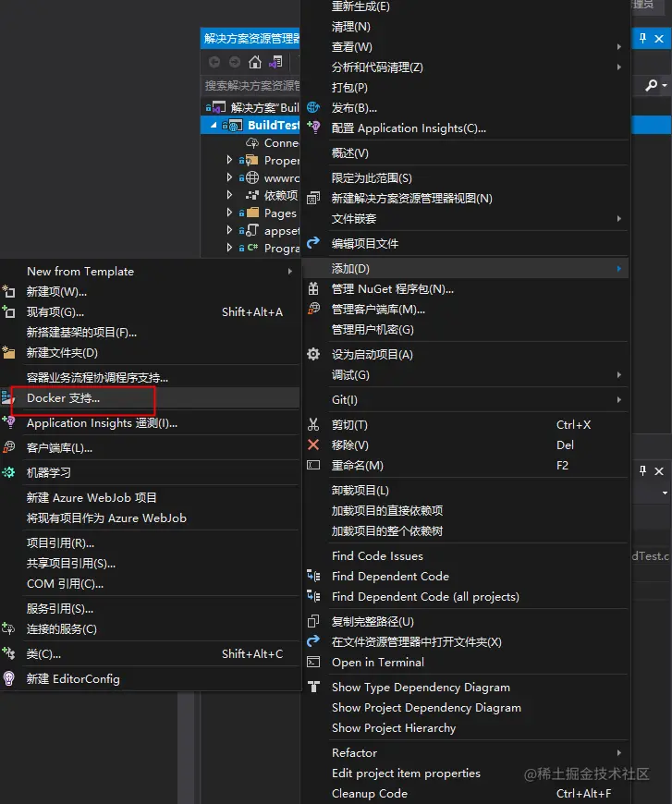This screenshot has width=672, height=804.
Task: Click the gear icon beside 设为启动项目(A)
Action: tap(313, 354)
